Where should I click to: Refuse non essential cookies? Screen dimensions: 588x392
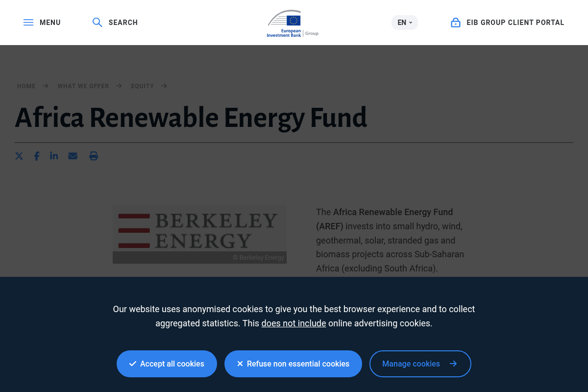point(293,364)
